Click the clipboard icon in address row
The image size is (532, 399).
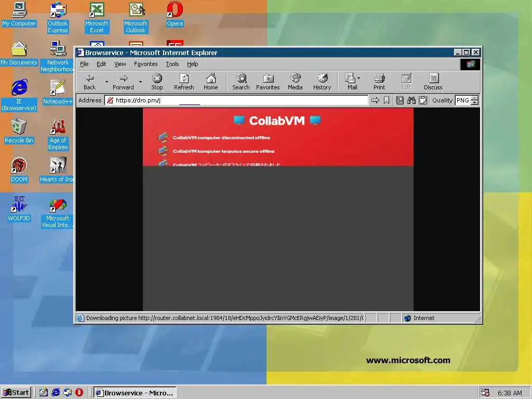coord(423,100)
